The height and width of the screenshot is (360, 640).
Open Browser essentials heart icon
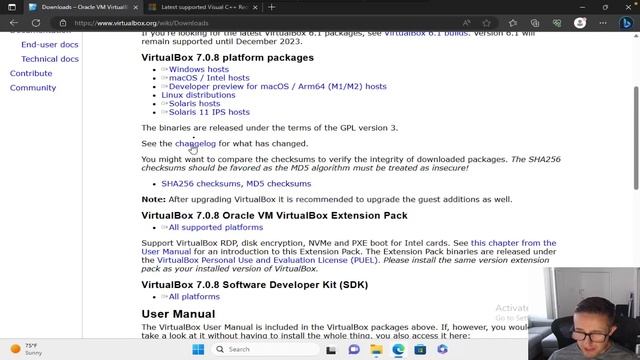pos(557,23)
